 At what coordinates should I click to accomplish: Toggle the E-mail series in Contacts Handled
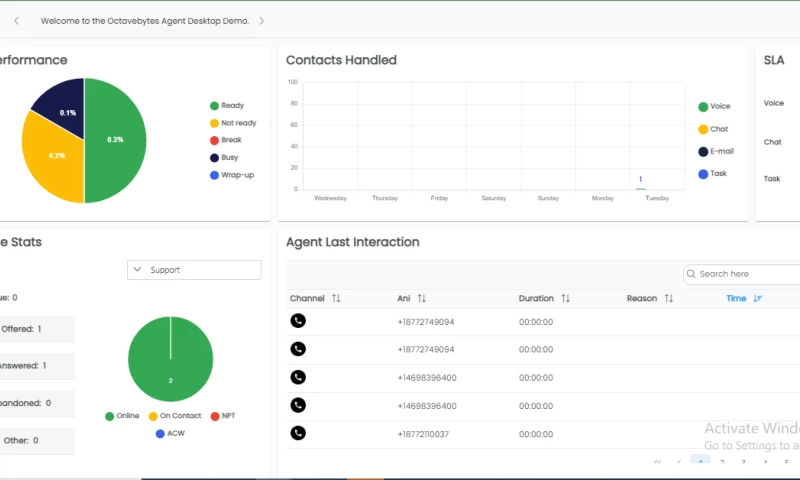click(716, 151)
